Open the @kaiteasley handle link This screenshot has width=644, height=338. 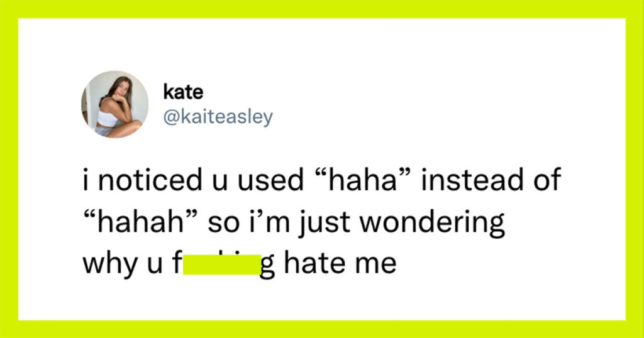(x=218, y=117)
